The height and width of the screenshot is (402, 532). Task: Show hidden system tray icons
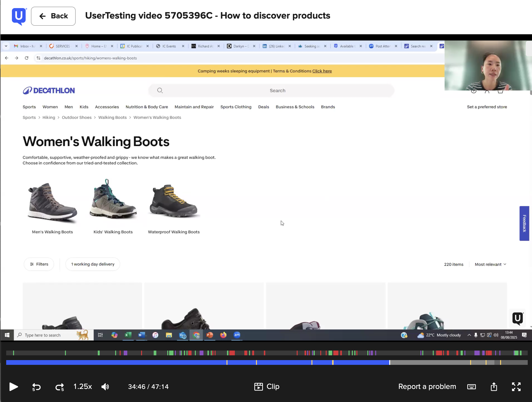pyautogui.click(x=469, y=335)
